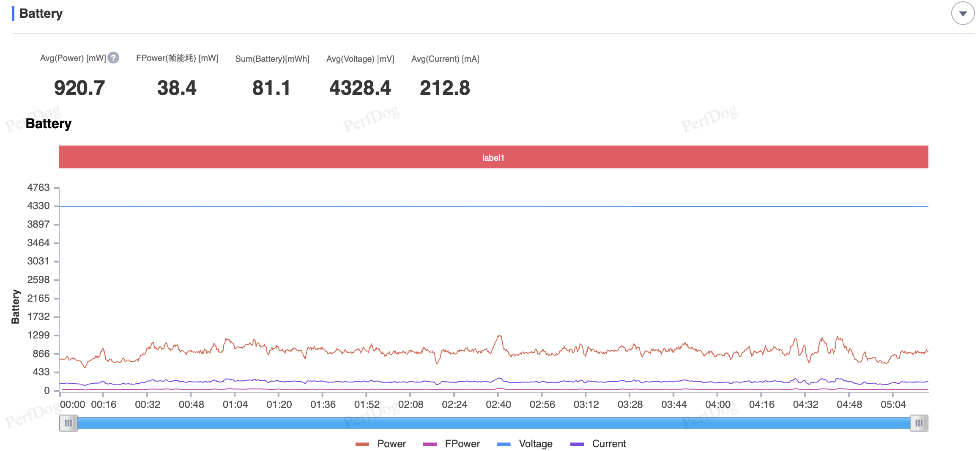Click the Avg(Current) value 212.8
The height and width of the screenshot is (451, 980).
coord(445,88)
